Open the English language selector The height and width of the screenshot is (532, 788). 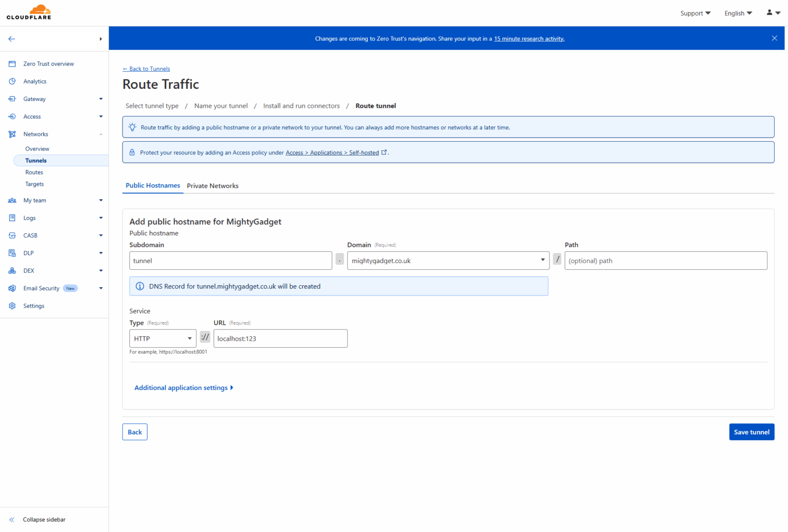pyautogui.click(x=738, y=13)
